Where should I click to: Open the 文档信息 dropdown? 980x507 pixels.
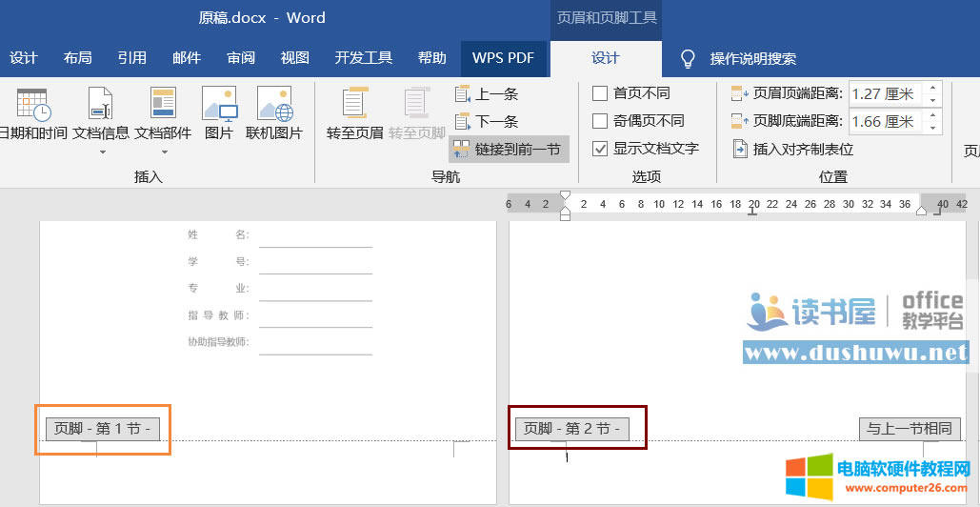(101, 151)
